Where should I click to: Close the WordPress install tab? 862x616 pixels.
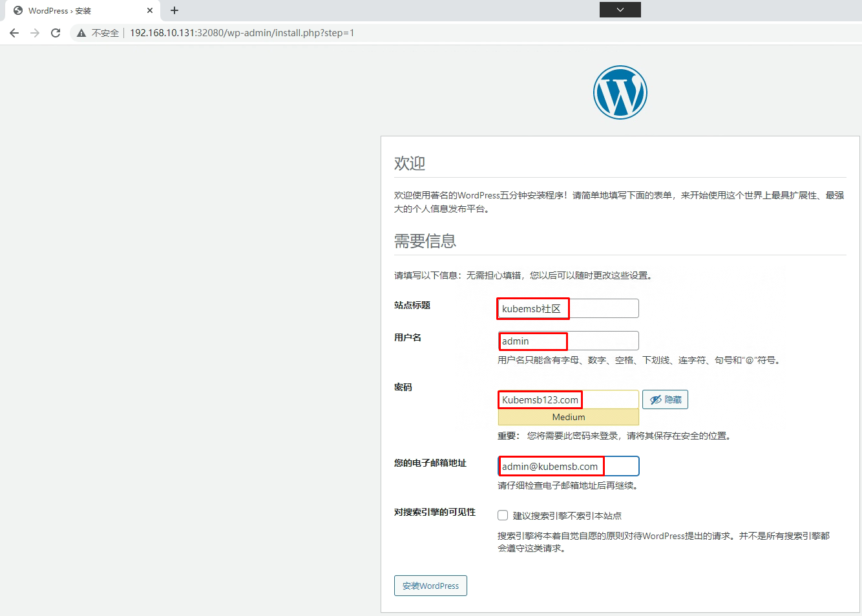150,10
